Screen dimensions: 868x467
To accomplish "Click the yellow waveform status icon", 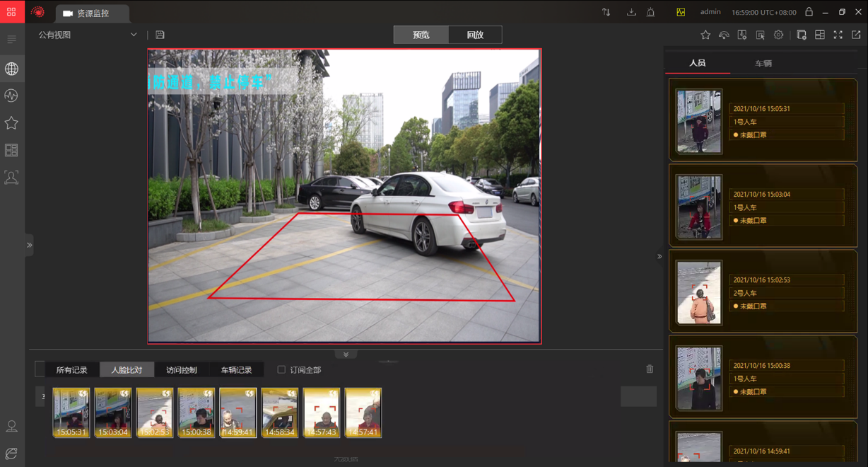I will [x=681, y=12].
